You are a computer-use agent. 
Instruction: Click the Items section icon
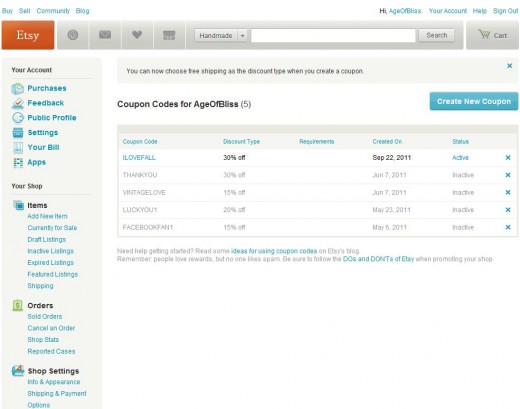pyautogui.click(x=18, y=205)
